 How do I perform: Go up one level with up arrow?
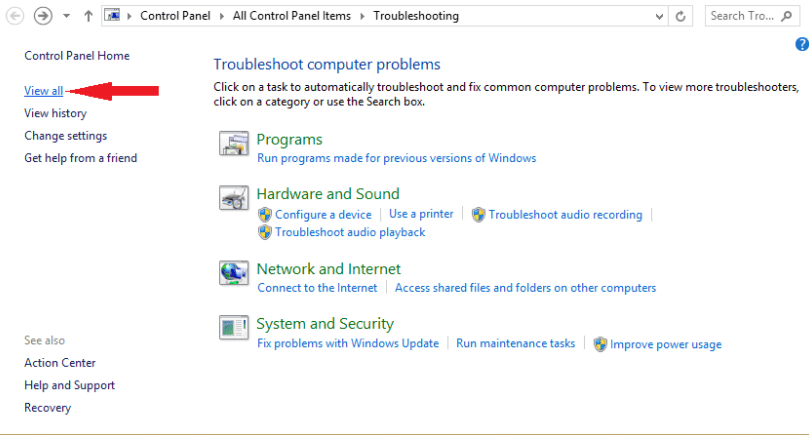point(88,16)
